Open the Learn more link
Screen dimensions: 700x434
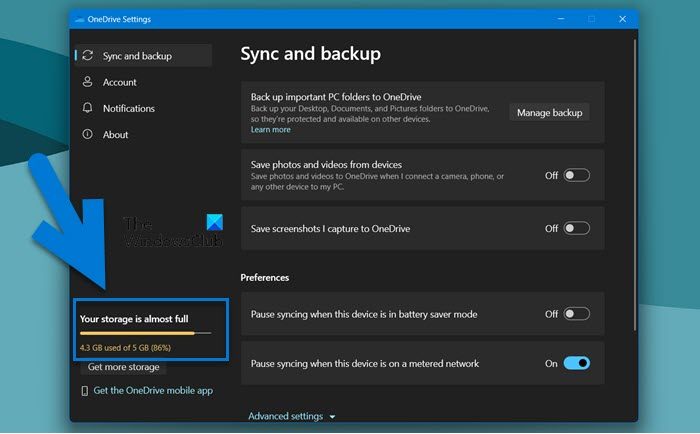(270, 130)
